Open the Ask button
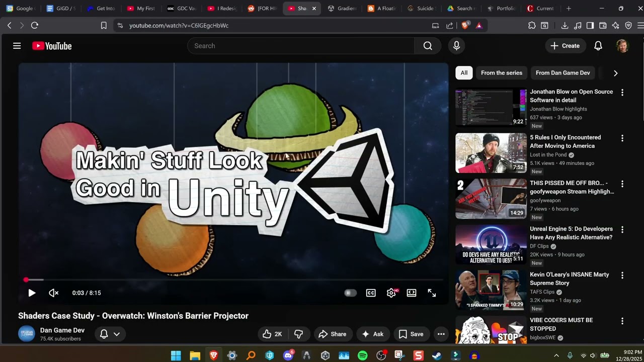Image resolution: width=644 pixels, height=362 pixels. 373,334
